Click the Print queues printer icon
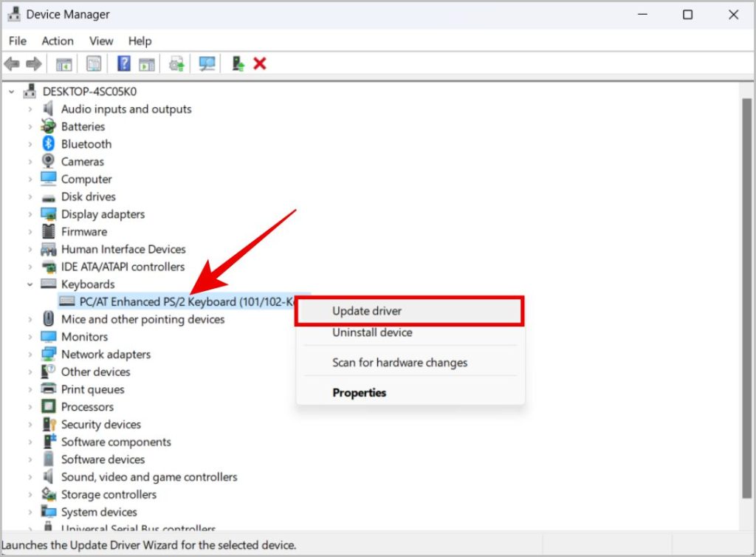Screen dimensions: 756x557 48,389
